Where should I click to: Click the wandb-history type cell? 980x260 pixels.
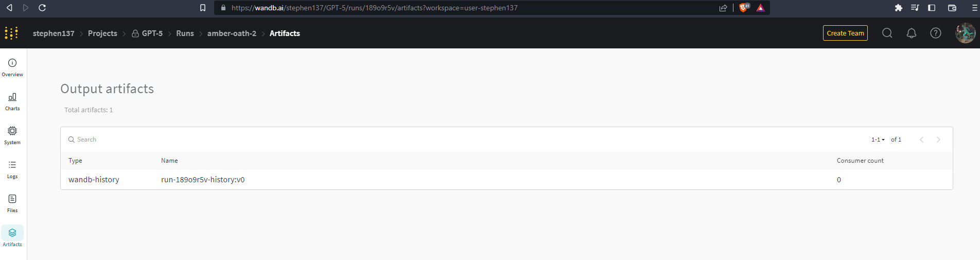(x=94, y=180)
